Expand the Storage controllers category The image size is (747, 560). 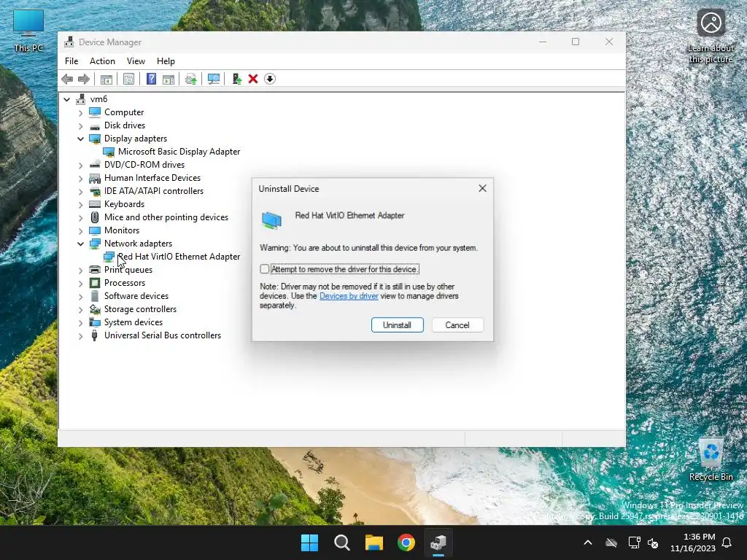click(80, 309)
